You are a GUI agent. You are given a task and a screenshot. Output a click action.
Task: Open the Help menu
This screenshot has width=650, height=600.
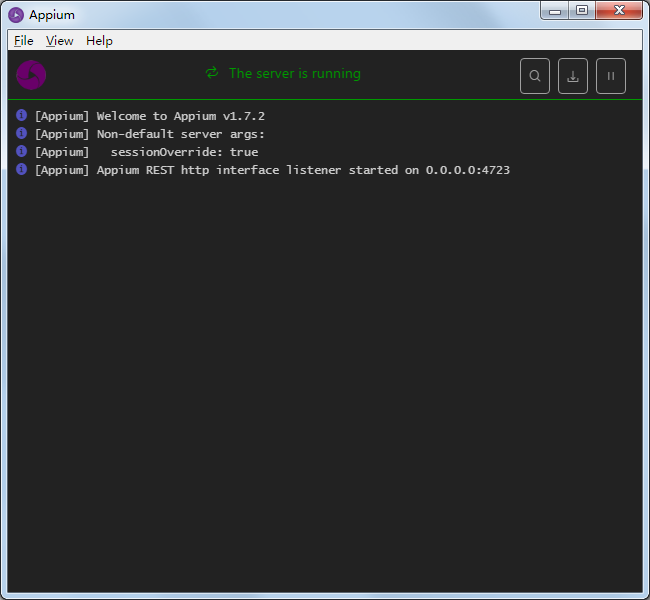pos(99,41)
